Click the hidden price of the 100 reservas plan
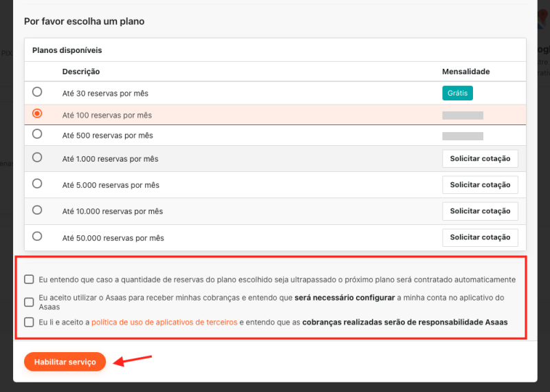Screen dimensions: 550x392 click(x=463, y=116)
